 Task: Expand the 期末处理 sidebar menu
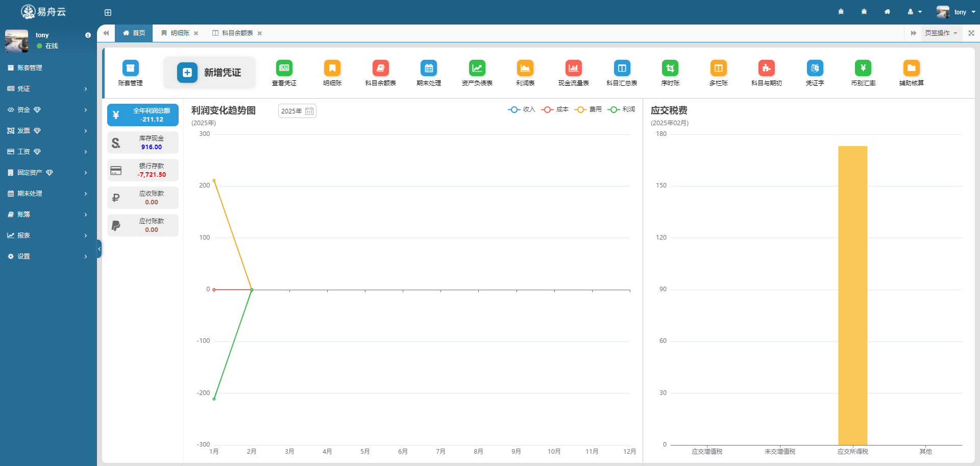coord(48,193)
